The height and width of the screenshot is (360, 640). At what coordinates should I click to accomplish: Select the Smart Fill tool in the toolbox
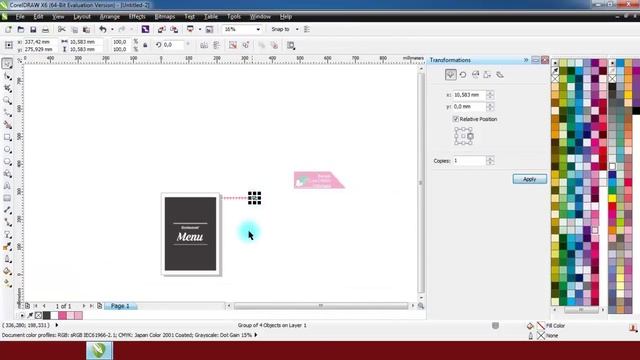pos(7,125)
